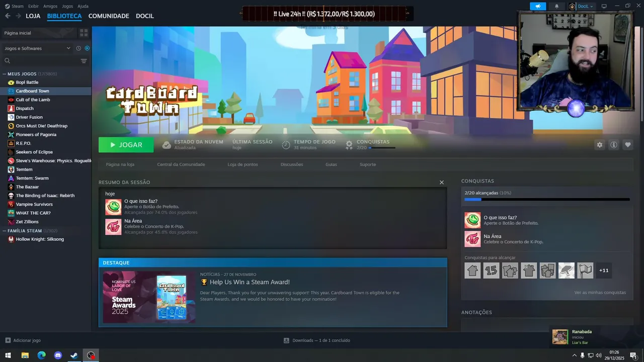Collapse the MEUS JOGOS category
This screenshot has height=362, width=644.
pyautogui.click(x=5, y=74)
